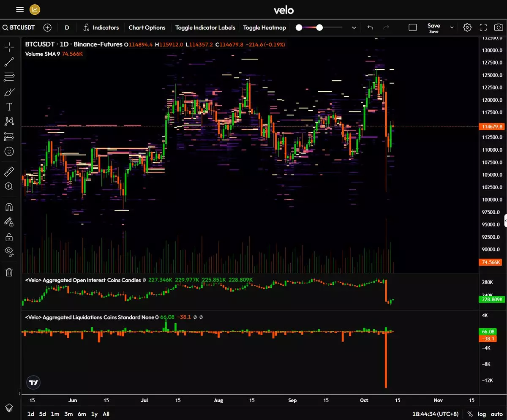Toggle log scale on price axis
This screenshot has height=420, width=507.
[x=482, y=414]
